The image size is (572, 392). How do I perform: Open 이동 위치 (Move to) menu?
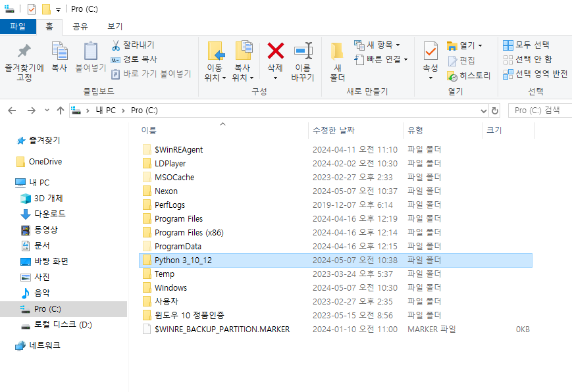[215, 62]
